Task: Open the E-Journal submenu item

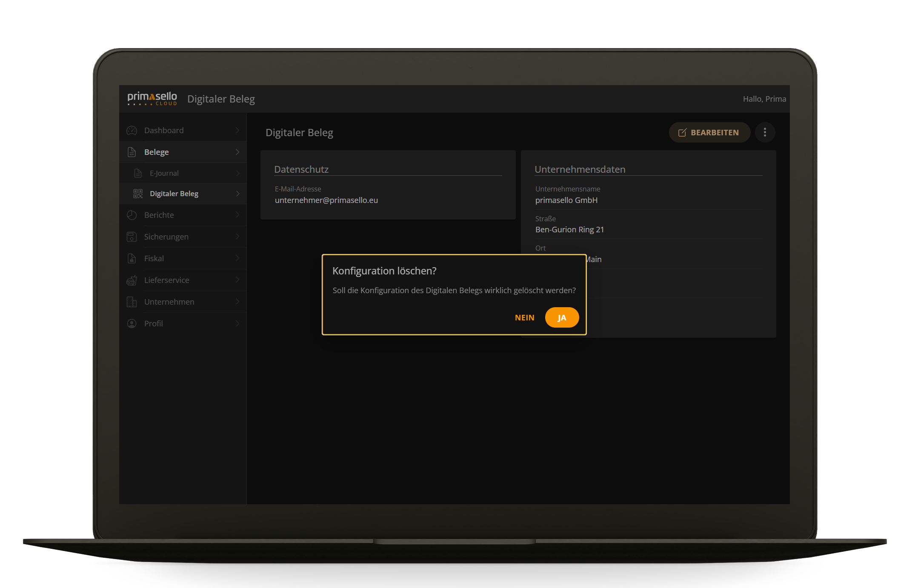Action: click(164, 173)
